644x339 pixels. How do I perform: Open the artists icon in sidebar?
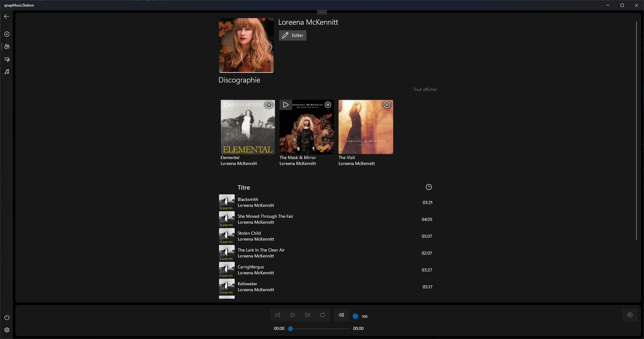coord(7,47)
